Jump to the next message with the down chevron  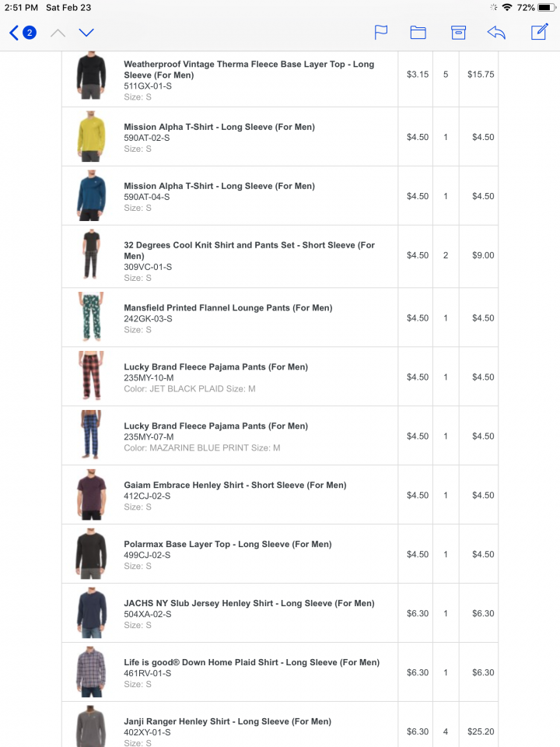click(86, 33)
